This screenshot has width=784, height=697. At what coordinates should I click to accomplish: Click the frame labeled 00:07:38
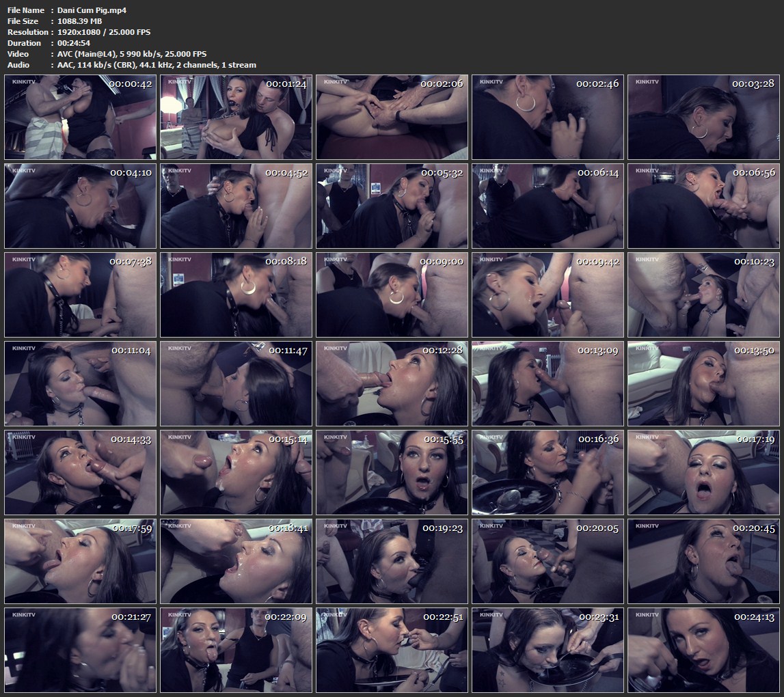tap(81, 295)
